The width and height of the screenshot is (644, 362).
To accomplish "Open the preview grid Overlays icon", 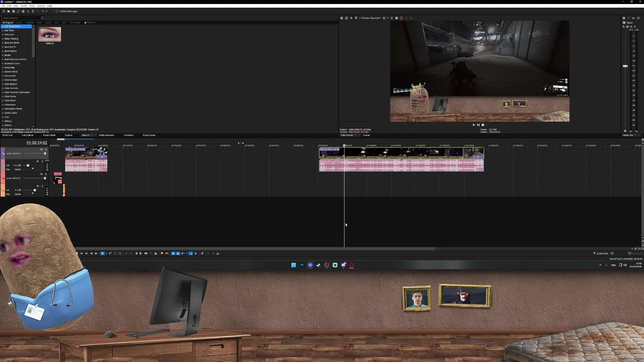I will (x=384, y=18).
